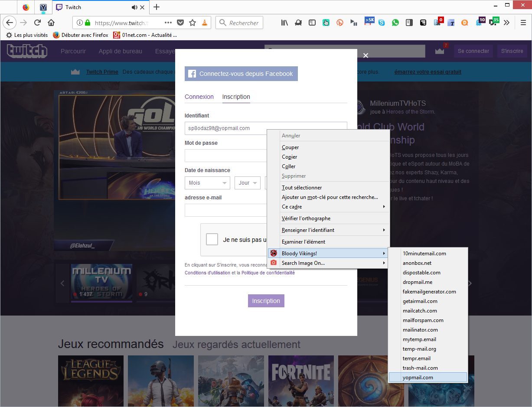The width and height of the screenshot is (532, 407).
Task: Switch to the Connexion tab
Action: [x=199, y=97]
